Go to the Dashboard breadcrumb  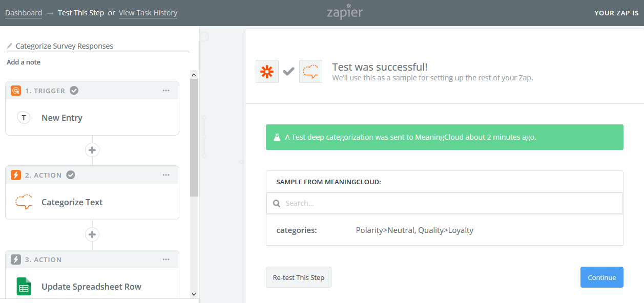coord(23,13)
